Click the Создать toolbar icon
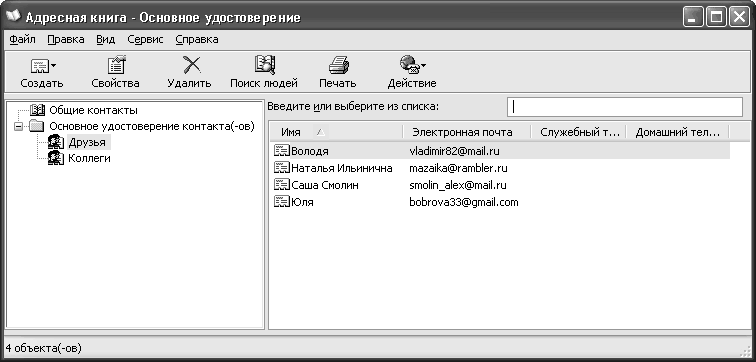This screenshot has height=362, width=756. (x=39, y=66)
